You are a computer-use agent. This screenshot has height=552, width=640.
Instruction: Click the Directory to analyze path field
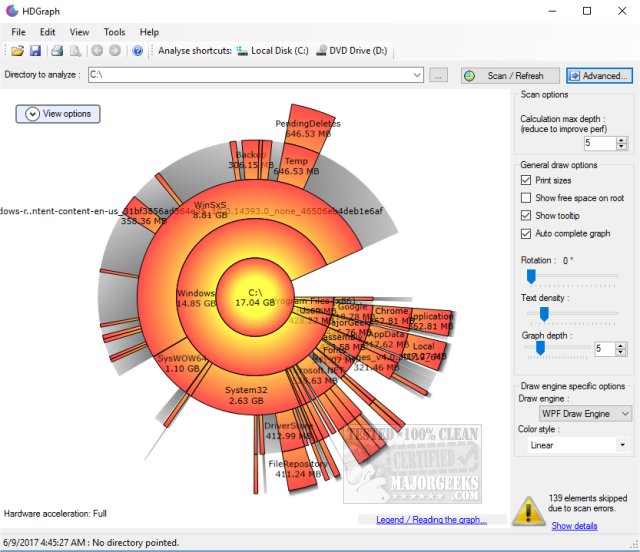pyautogui.click(x=255, y=75)
